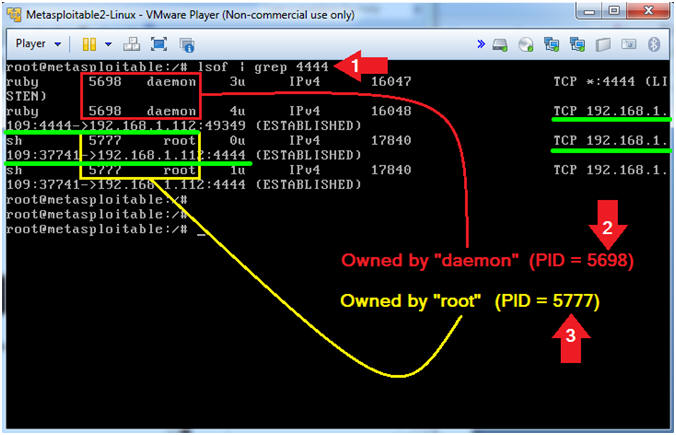Image resolution: width=676 pixels, height=435 pixels.
Task: Switch to Unity mode icon
Action: [x=188, y=45]
